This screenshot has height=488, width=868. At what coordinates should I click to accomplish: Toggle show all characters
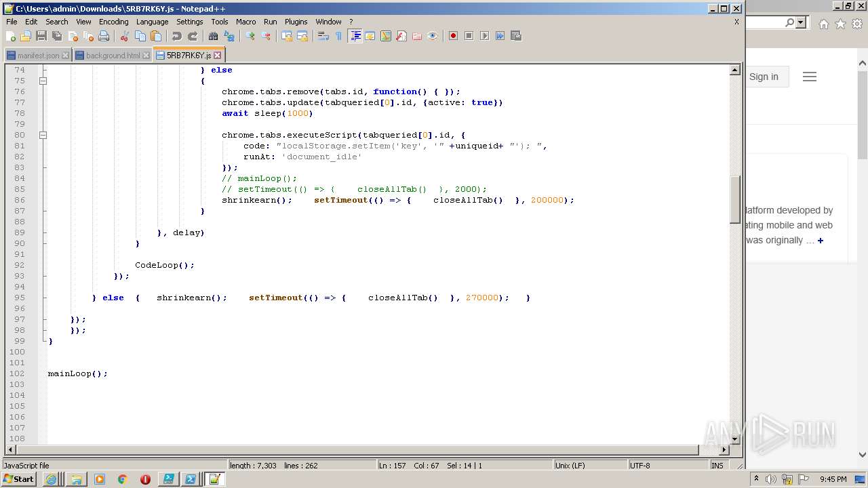coord(339,36)
